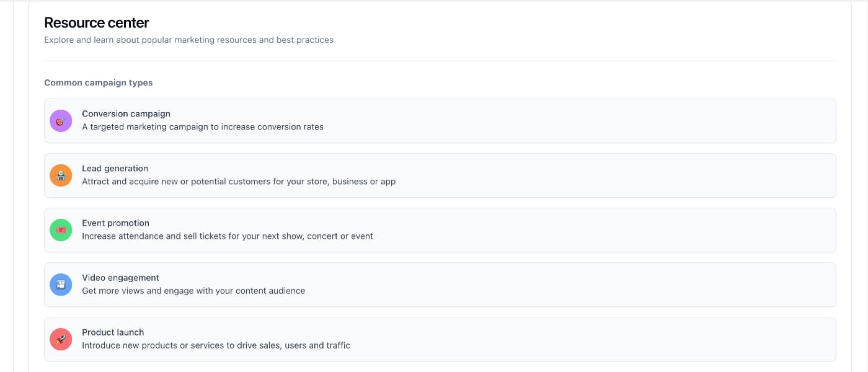Viewport: 868px width, 372px height.
Task: Open the Conversion campaign title link
Action: pyautogui.click(x=126, y=114)
